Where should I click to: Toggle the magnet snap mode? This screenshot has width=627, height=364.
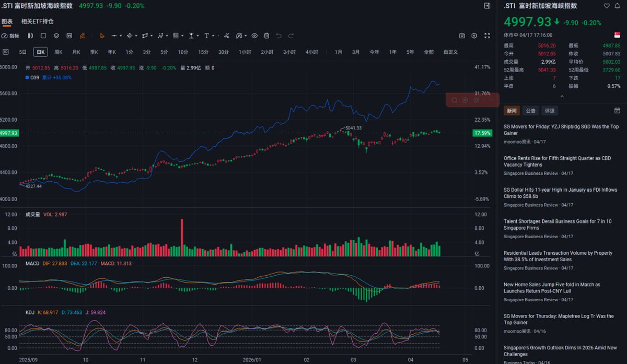coord(239,36)
